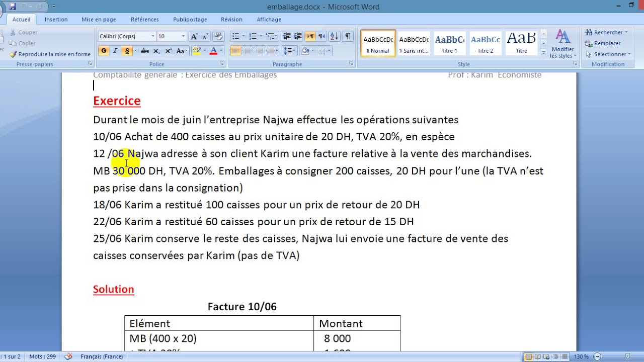Click Change Case (Aa) button
The image size is (644, 362).
(181, 51)
